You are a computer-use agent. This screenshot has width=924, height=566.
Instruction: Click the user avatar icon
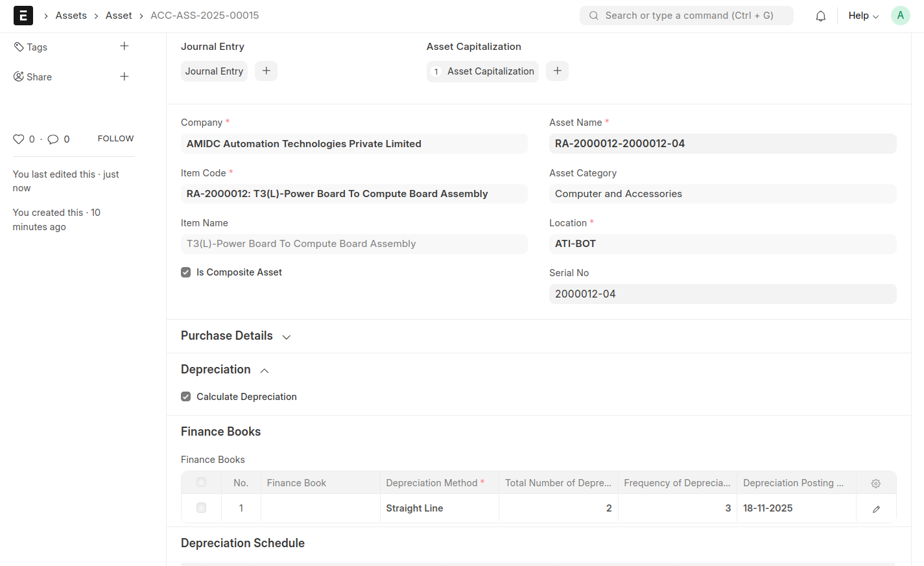(x=900, y=16)
